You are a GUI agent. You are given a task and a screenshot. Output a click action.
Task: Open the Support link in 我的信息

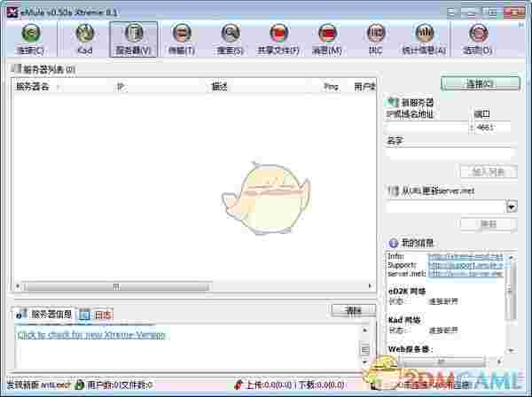[466, 266]
